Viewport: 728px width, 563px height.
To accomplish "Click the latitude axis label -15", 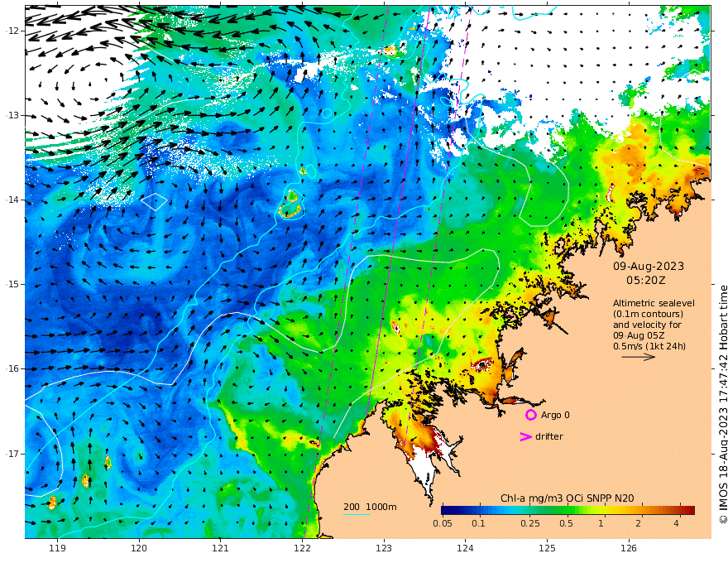I will pyautogui.click(x=12, y=284).
